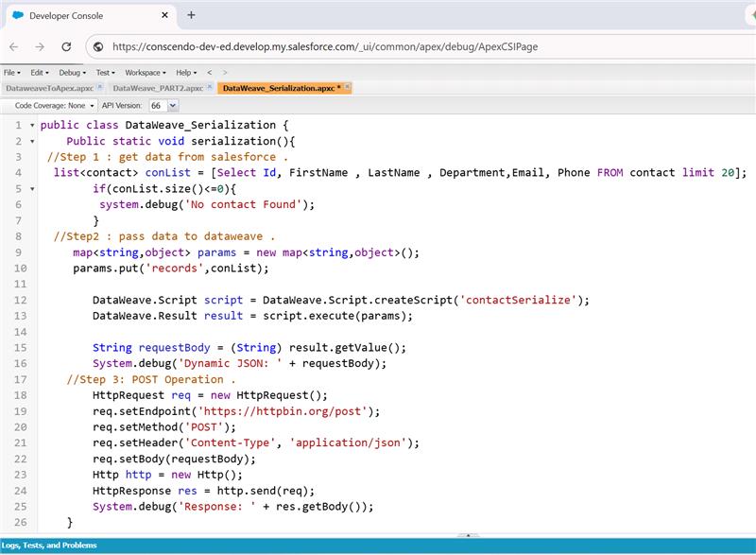The width and height of the screenshot is (756, 555).
Task: Reload the Developer Console page
Action: 67,46
